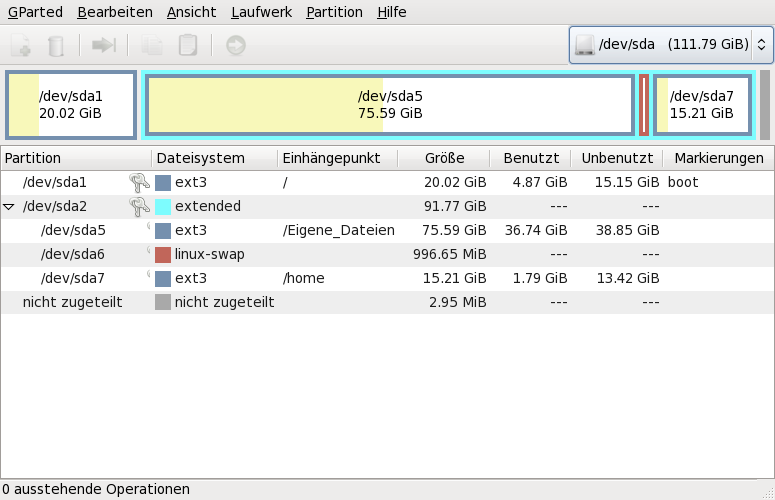This screenshot has width=775, height=500.
Task: Click the Resize/Move arrow toolbar icon
Action: click(104, 45)
